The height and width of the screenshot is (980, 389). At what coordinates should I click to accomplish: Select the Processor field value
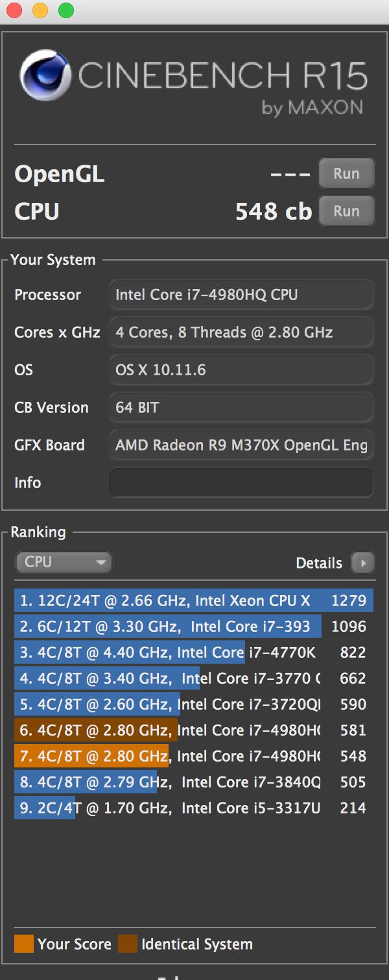pyautogui.click(x=241, y=295)
